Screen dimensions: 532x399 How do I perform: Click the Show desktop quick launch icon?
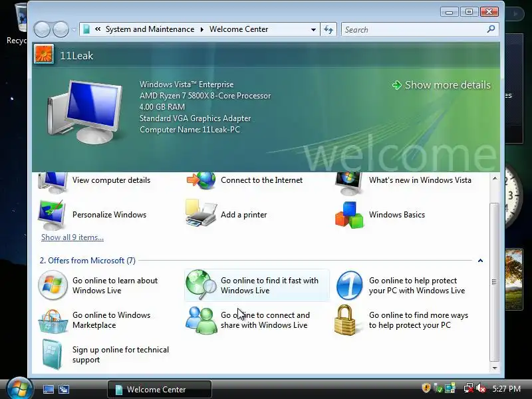point(48,389)
